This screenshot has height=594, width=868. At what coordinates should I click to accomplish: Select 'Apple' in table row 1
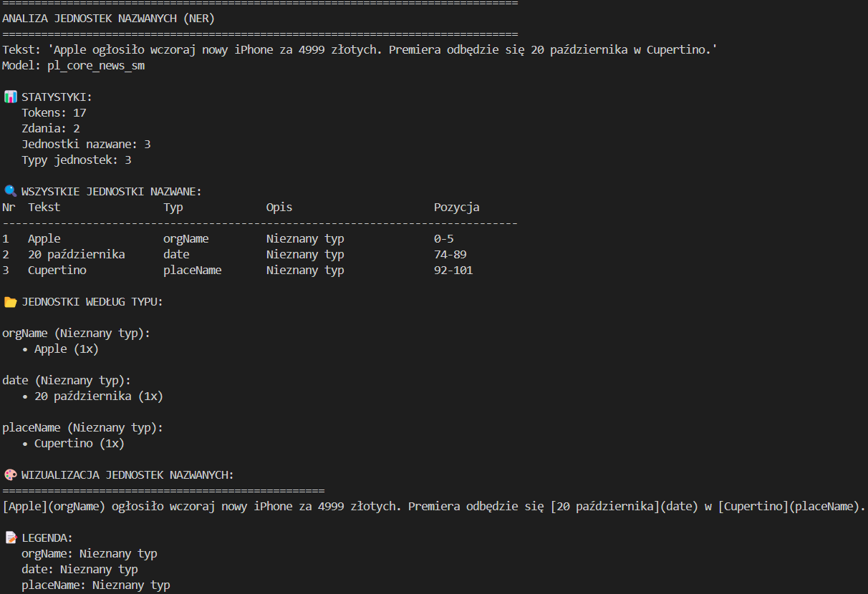[x=44, y=238]
